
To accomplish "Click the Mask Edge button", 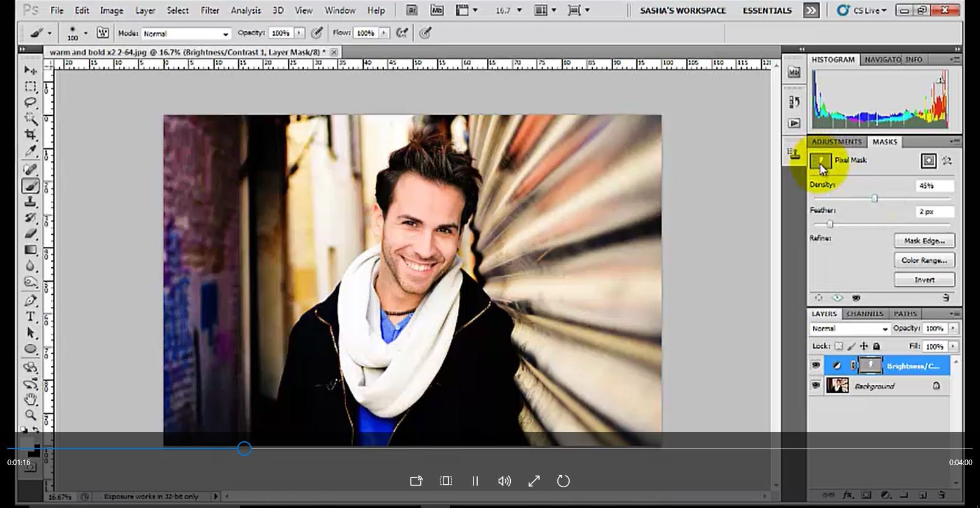I will (924, 241).
